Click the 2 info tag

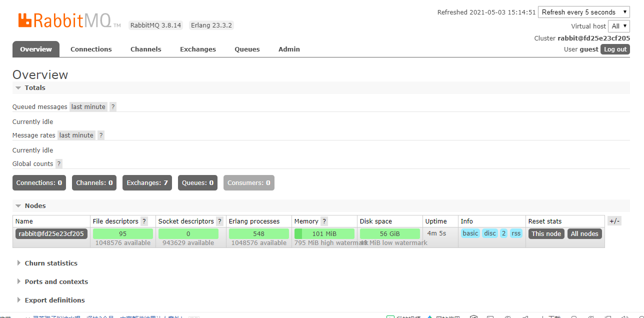coord(503,233)
